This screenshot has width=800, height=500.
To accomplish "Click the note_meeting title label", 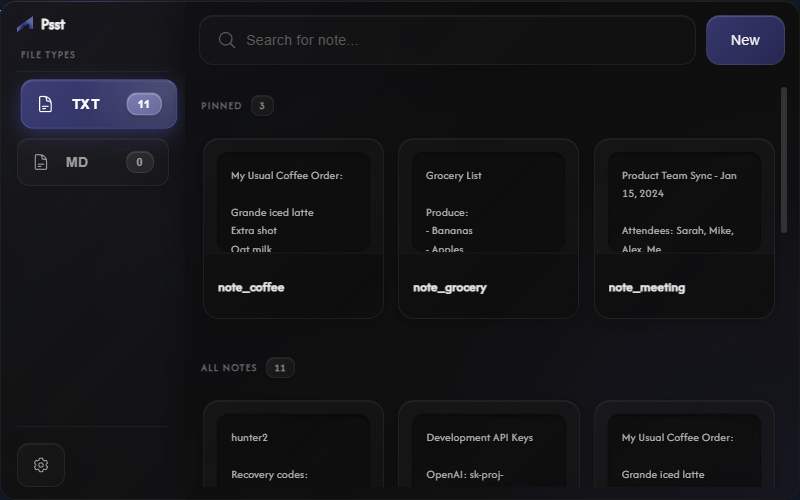I will tap(646, 287).
